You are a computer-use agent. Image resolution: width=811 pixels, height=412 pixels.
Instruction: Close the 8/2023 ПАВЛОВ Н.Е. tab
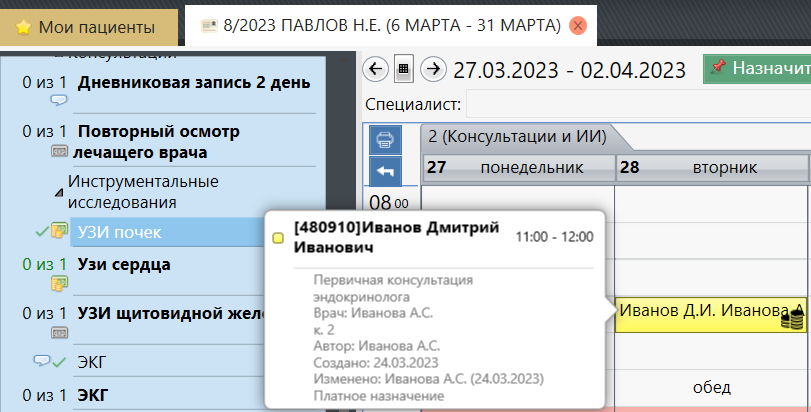pos(577,26)
